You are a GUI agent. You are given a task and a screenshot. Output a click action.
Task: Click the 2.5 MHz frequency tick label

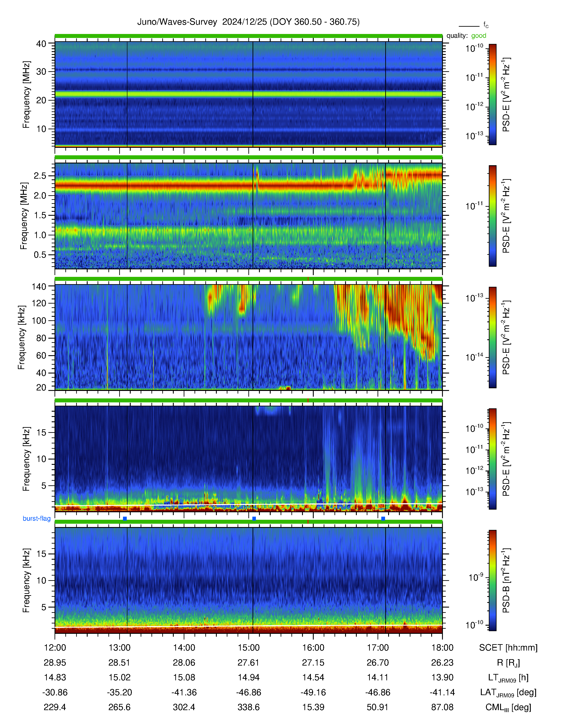tap(40, 176)
